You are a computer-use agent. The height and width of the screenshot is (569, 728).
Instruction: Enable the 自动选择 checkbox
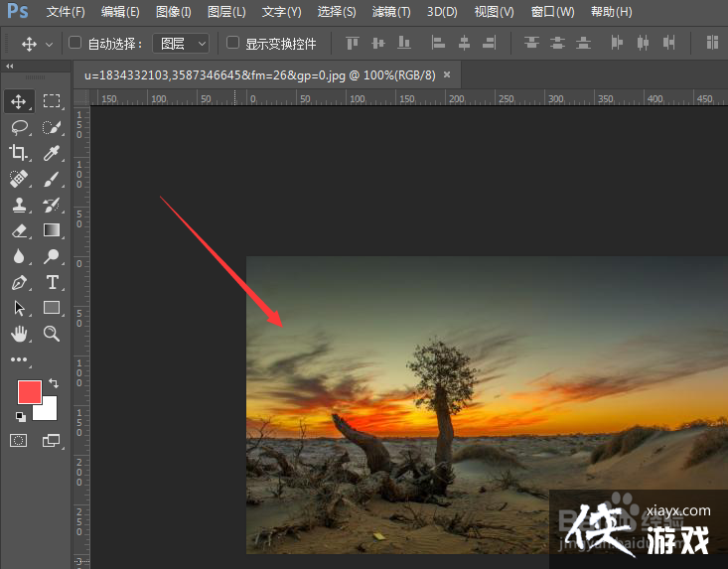tap(74, 44)
